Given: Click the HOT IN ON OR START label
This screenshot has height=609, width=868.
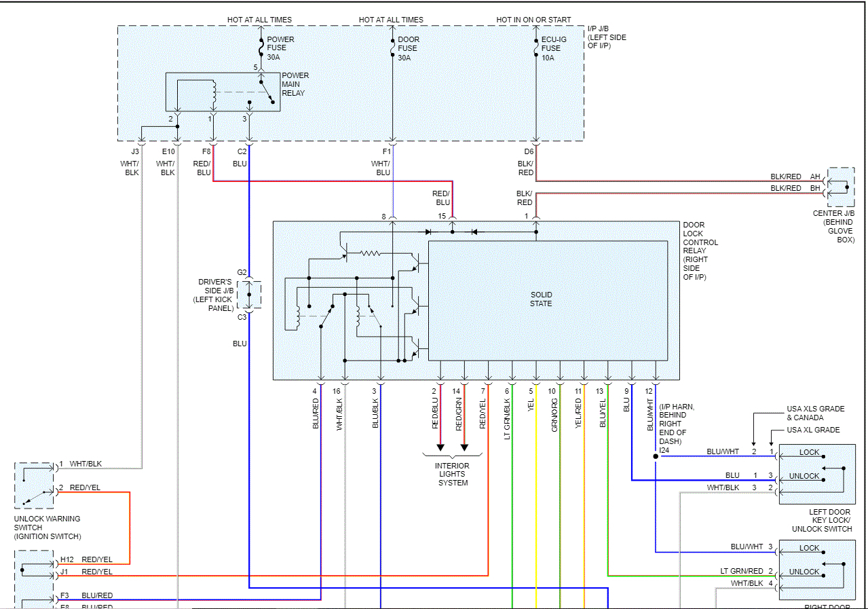Looking at the screenshot, I should pos(533,19).
